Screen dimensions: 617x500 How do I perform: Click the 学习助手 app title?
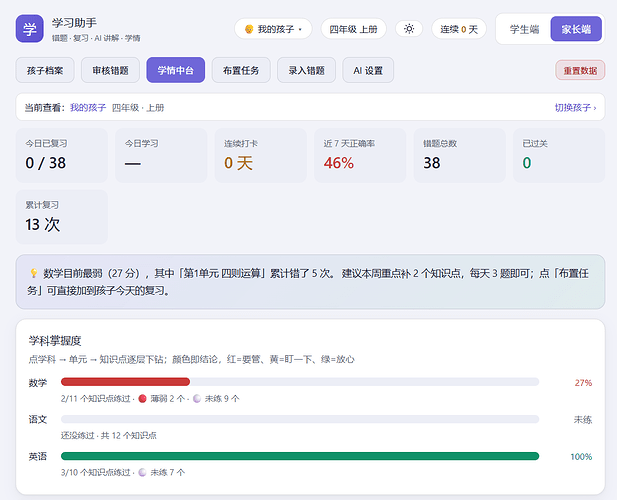click(x=74, y=23)
